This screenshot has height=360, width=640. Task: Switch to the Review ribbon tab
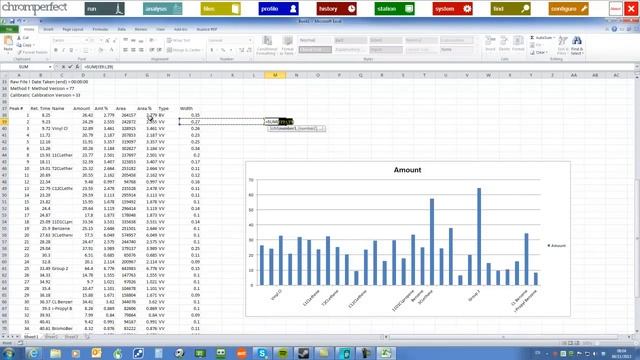tap(141, 29)
